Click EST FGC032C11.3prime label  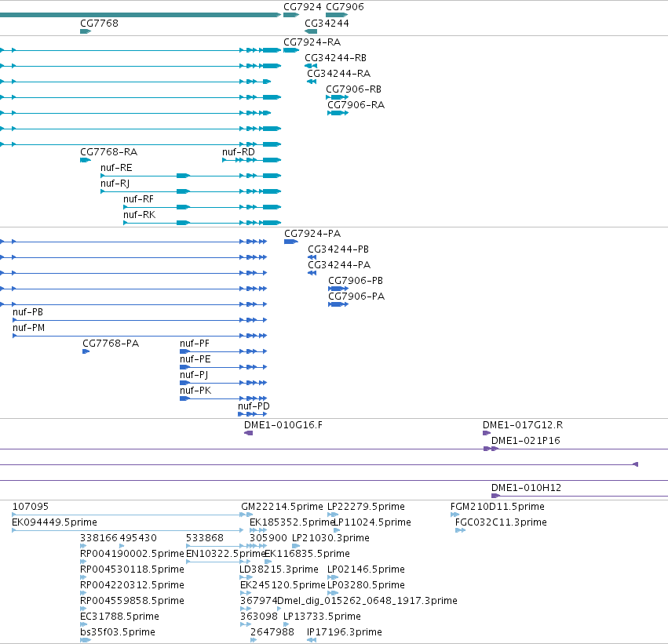tap(501, 522)
